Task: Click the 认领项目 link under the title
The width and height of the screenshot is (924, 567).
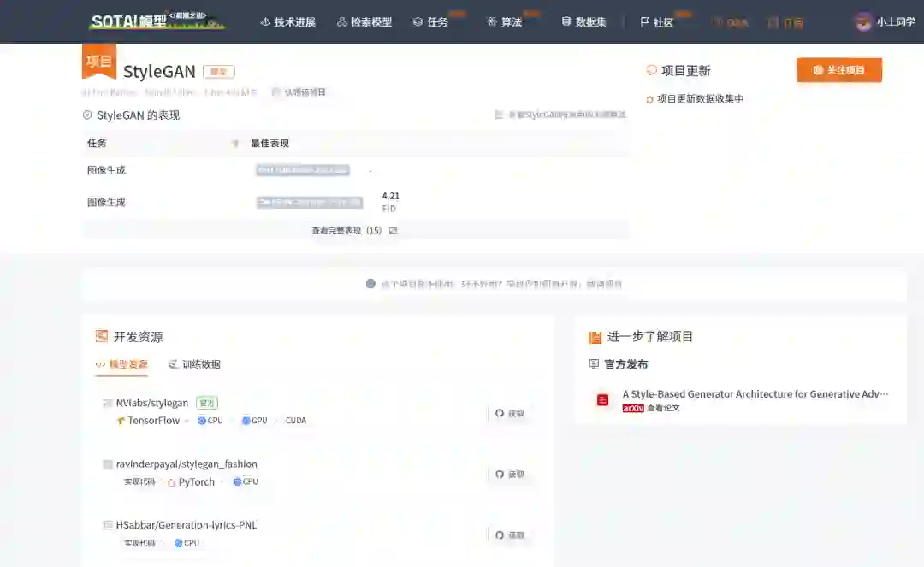Action: coord(299,92)
